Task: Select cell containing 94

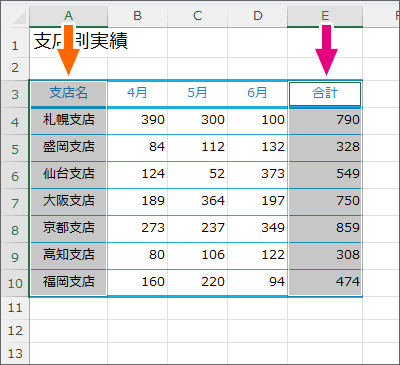Action: (x=257, y=283)
